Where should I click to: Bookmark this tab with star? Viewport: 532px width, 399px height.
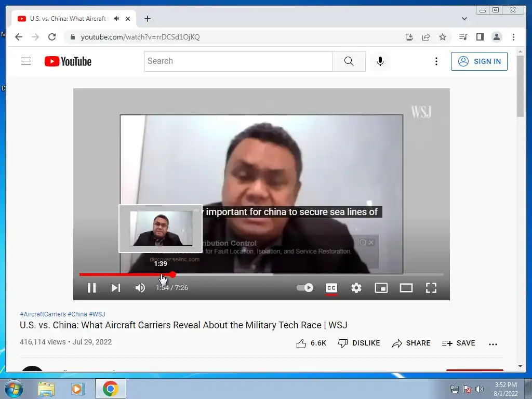tap(443, 37)
